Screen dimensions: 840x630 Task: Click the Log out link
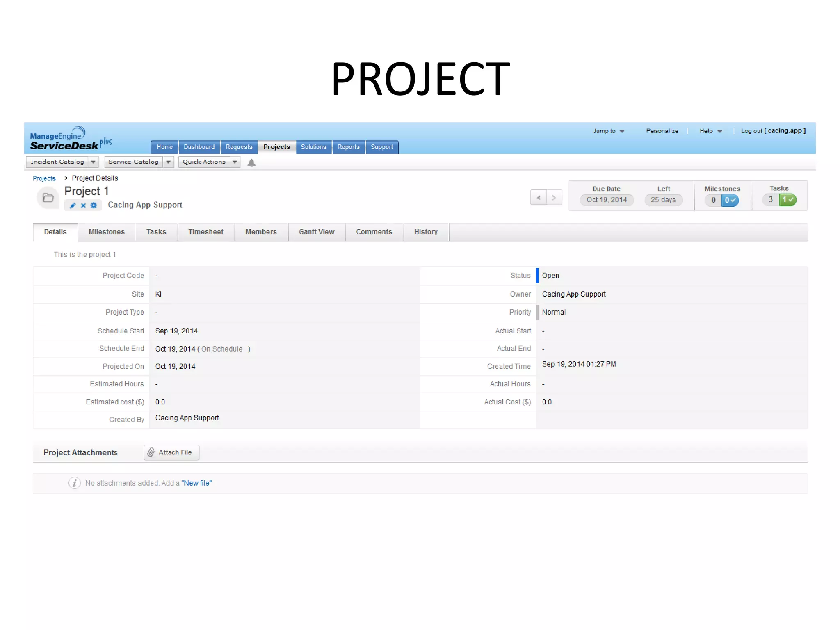(x=751, y=131)
